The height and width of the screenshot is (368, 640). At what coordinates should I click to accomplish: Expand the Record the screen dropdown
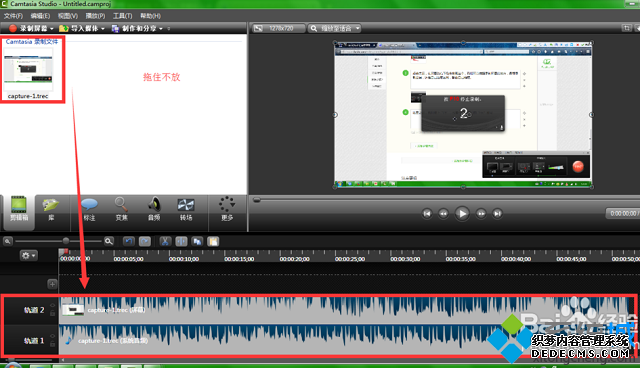51,29
